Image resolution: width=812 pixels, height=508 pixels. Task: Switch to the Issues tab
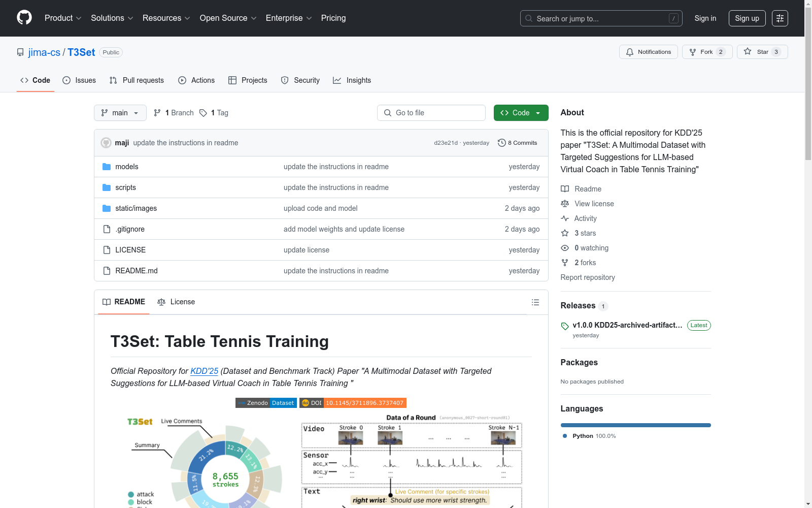coord(79,80)
